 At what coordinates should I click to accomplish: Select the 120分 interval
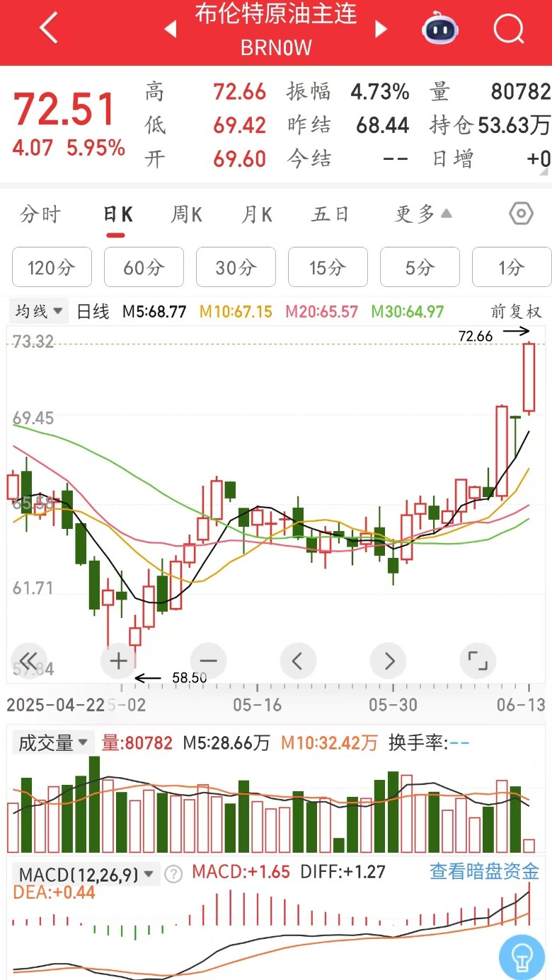point(52,267)
